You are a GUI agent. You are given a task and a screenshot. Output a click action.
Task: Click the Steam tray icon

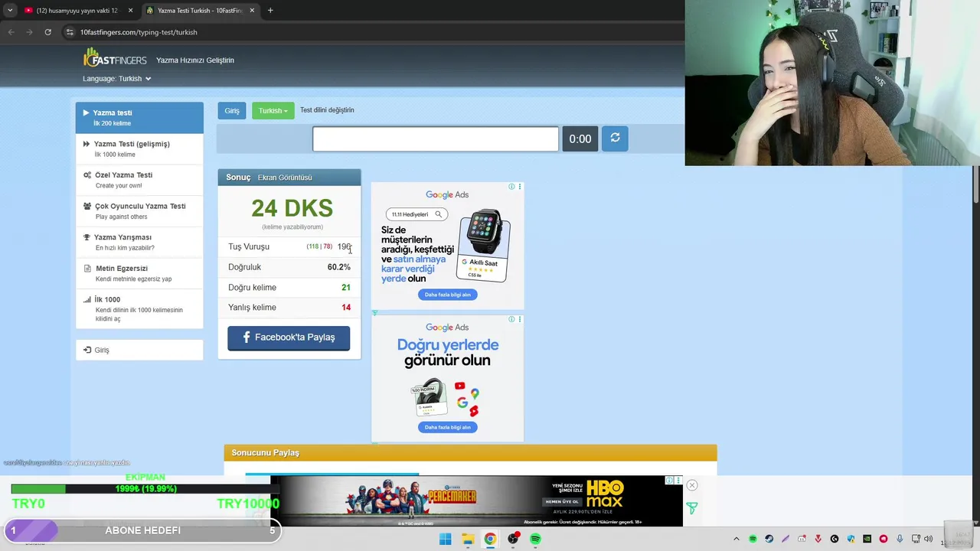pos(769,539)
